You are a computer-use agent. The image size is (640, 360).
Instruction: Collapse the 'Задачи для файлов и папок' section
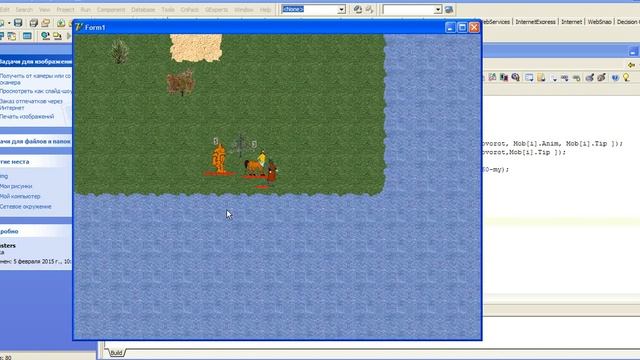36,141
